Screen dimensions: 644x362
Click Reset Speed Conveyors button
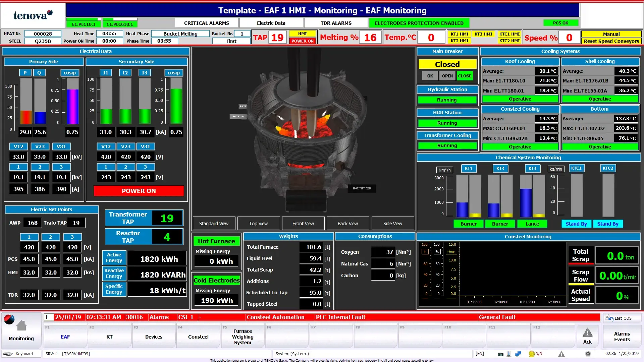pyautogui.click(x=611, y=41)
